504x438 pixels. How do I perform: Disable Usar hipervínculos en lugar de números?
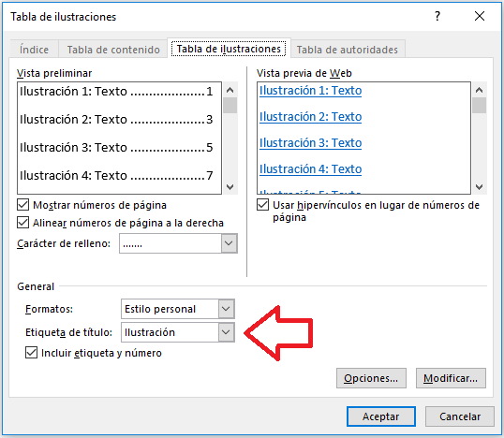(x=262, y=205)
